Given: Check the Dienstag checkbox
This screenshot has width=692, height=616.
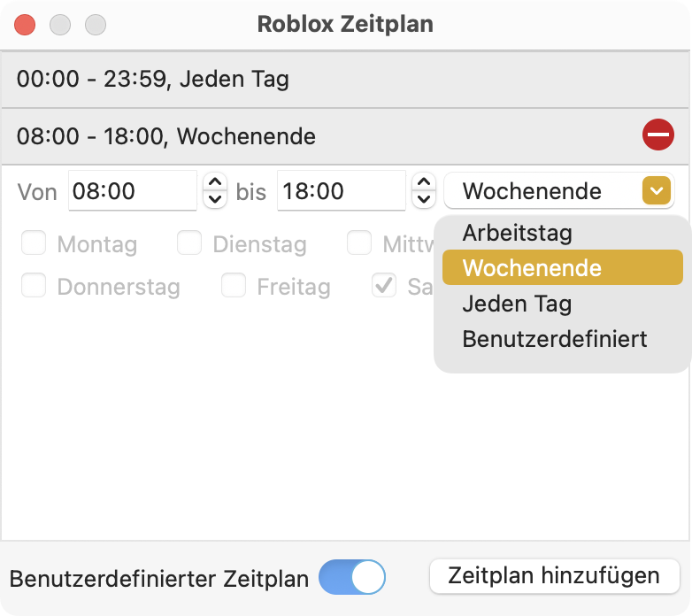Looking at the screenshot, I should (x=189, y=243).
